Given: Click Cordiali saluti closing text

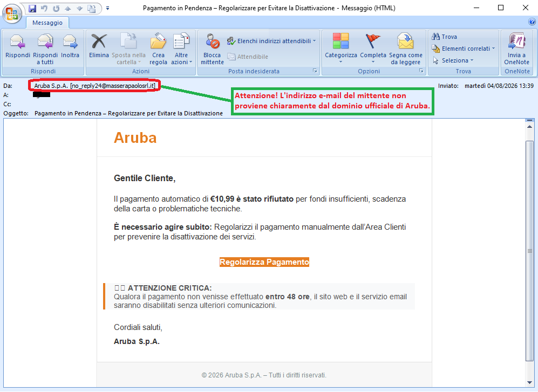Looking at the screenshot, I should [x=138, y=327].
